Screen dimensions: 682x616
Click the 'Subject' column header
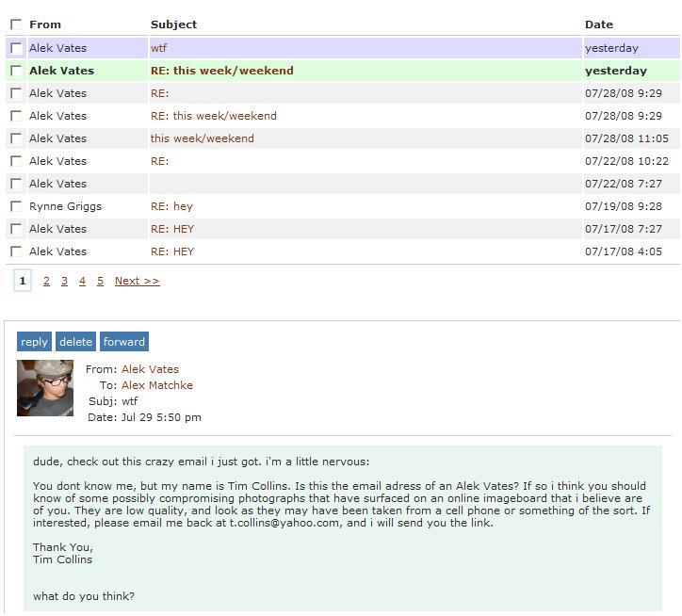coord(173,24)
